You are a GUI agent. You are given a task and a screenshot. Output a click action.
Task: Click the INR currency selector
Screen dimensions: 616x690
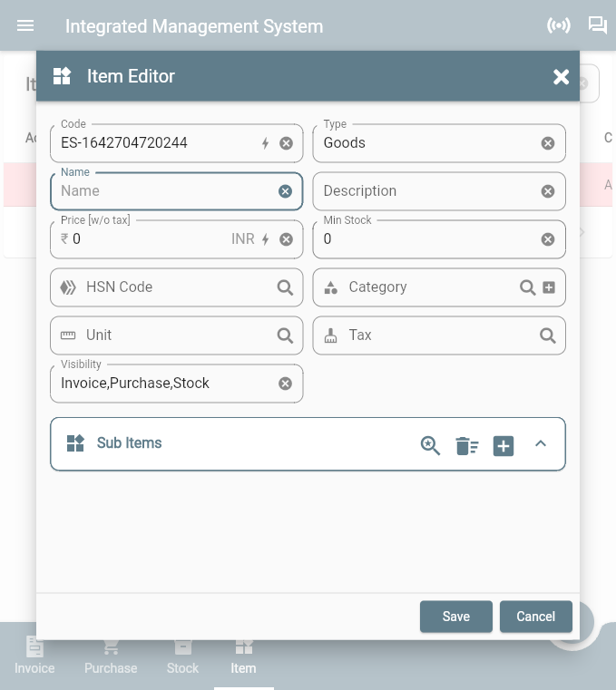pyautogui.click(x=243, y=239)
